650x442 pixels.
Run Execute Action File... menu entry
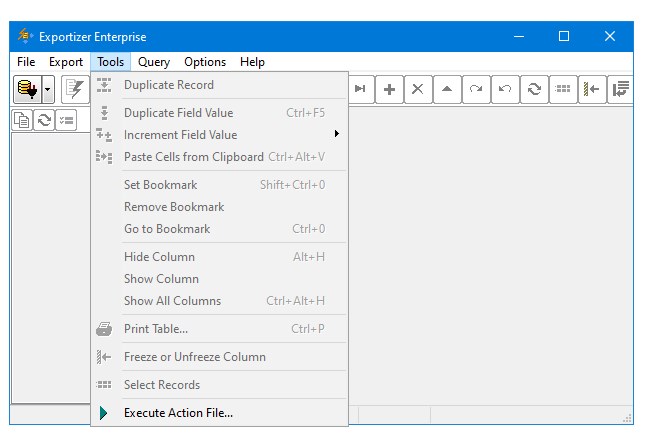coord(219,413)
